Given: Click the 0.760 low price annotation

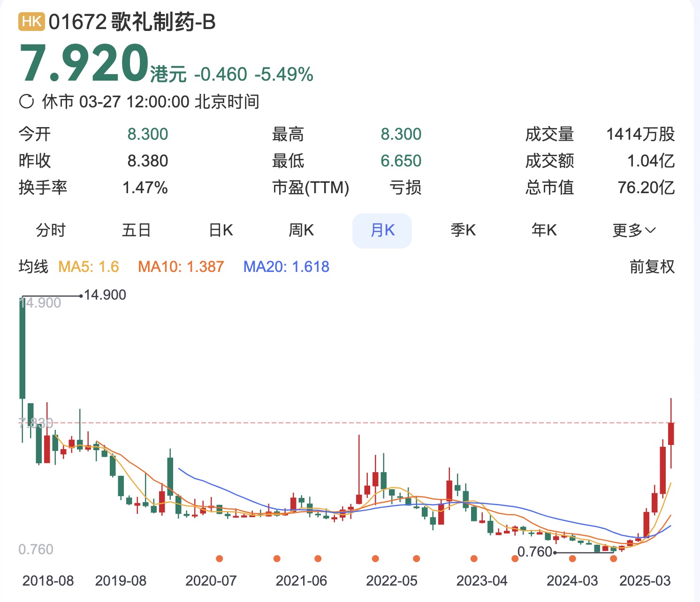Looking at the screenshot, I should pyautogui.click(x=535, y=552).
